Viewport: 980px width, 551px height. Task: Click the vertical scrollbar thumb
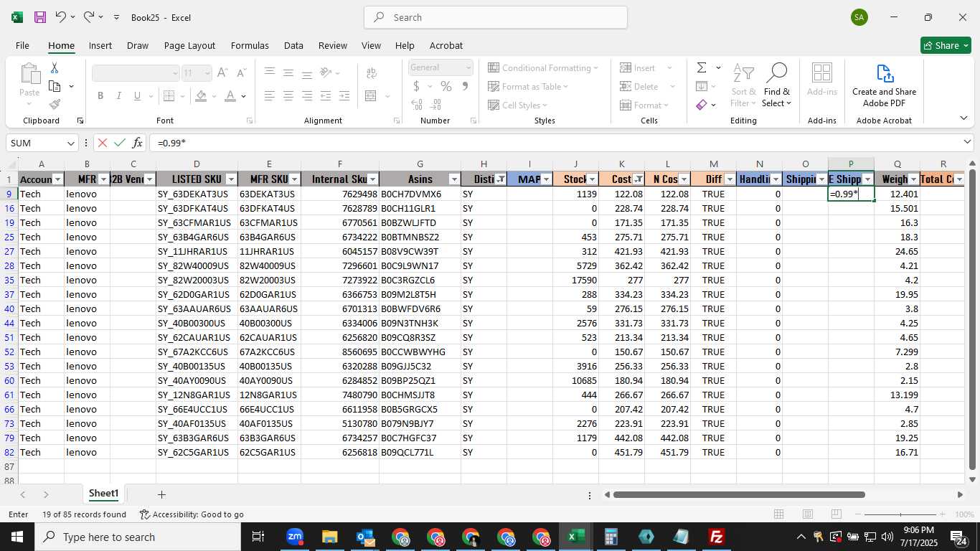click(x=972, y=319)
